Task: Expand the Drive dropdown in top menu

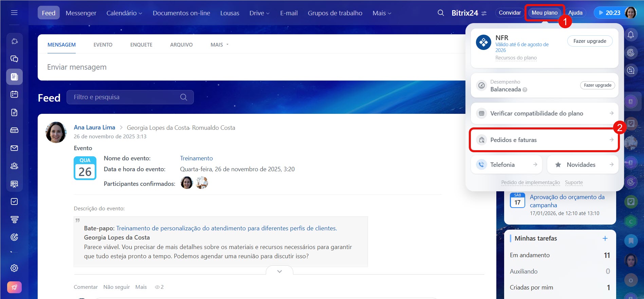Action: (259, 13)
